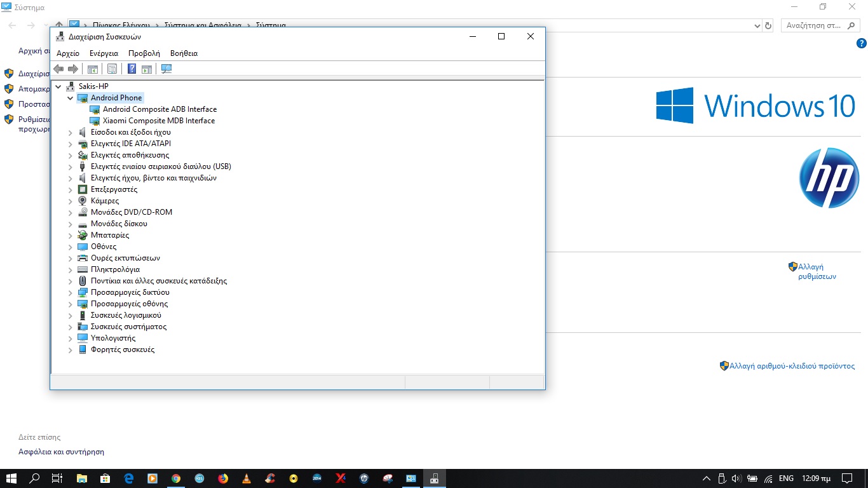Open the Ενέργεια menu
Viewport: 868px width, 488px height.
(104, 53)
